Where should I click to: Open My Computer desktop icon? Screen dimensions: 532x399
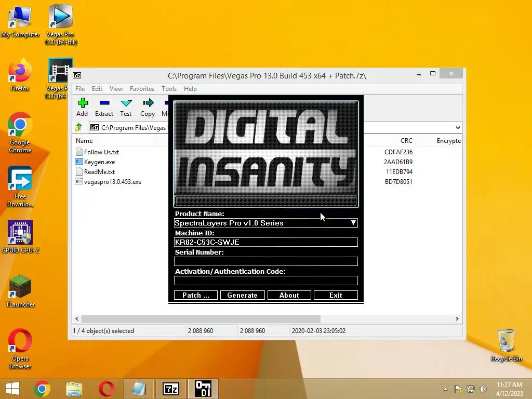point(20,21)
